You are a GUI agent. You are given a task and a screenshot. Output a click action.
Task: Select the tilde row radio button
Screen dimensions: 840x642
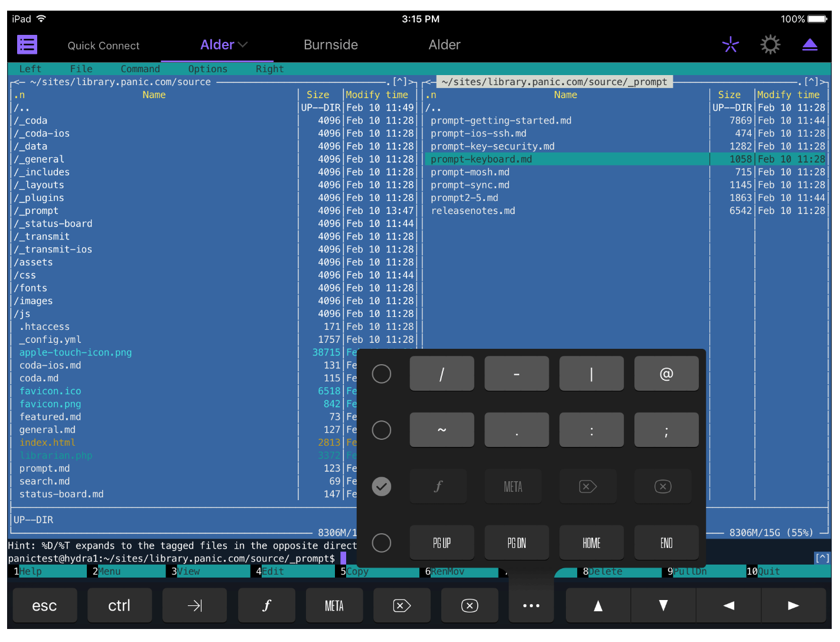(x=382, y=430)
